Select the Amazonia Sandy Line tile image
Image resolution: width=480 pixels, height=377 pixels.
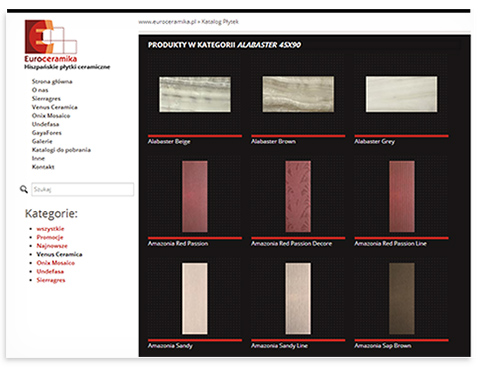(x=298, y=299)
